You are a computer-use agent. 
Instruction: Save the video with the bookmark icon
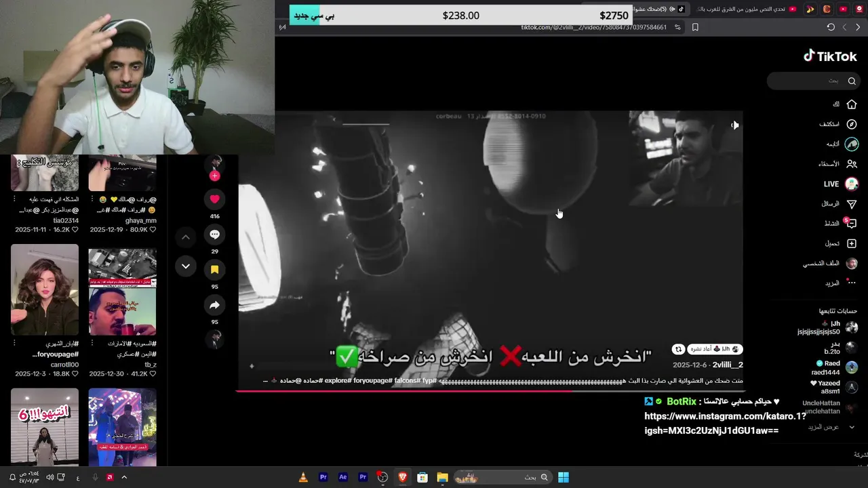point(214,270)
